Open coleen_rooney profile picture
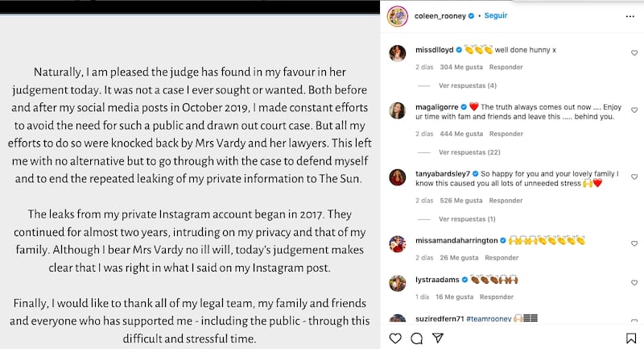 coord(398,16)
